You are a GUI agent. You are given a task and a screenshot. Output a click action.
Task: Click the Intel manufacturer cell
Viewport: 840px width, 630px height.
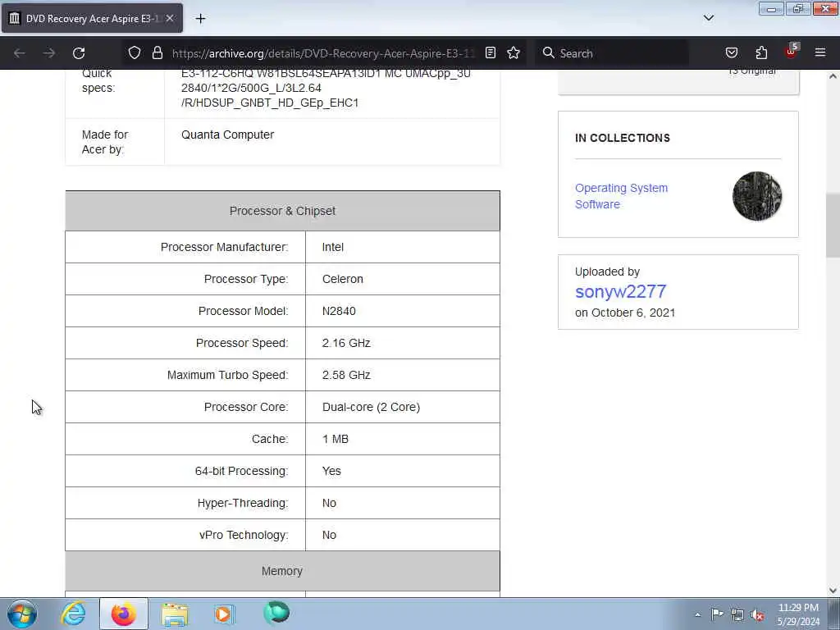pyautogui.click(x=402, y=247)
